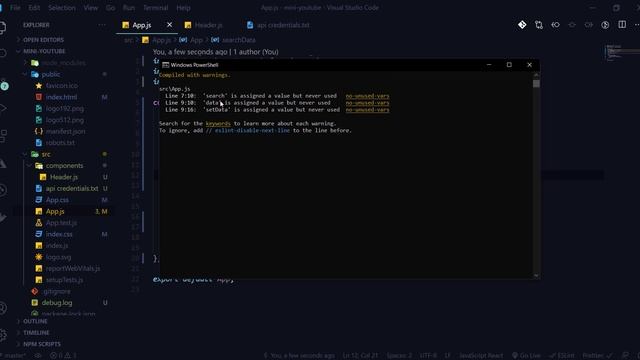Viewport: 640px width, 360px height.
Task: Open manifest.json in the explorer
Action: (65, 131)
